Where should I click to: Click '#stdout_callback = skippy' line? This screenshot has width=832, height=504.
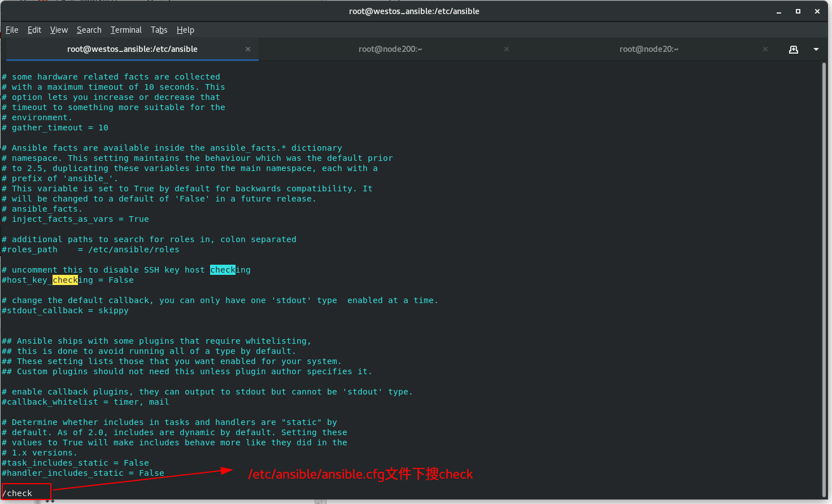[65, 310]
